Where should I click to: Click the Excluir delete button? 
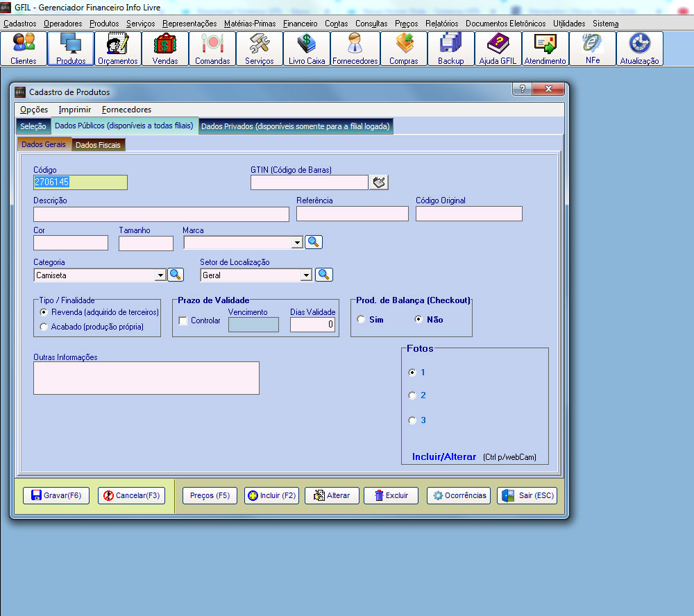click(391, 495)
